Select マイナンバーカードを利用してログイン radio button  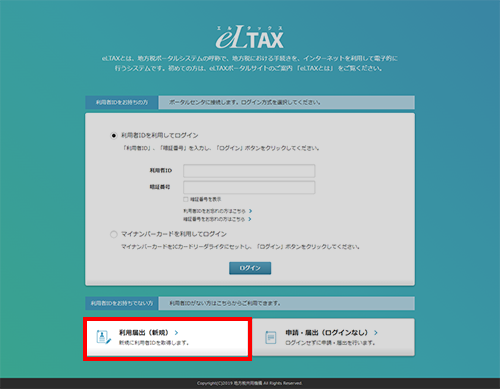[114, 234]
